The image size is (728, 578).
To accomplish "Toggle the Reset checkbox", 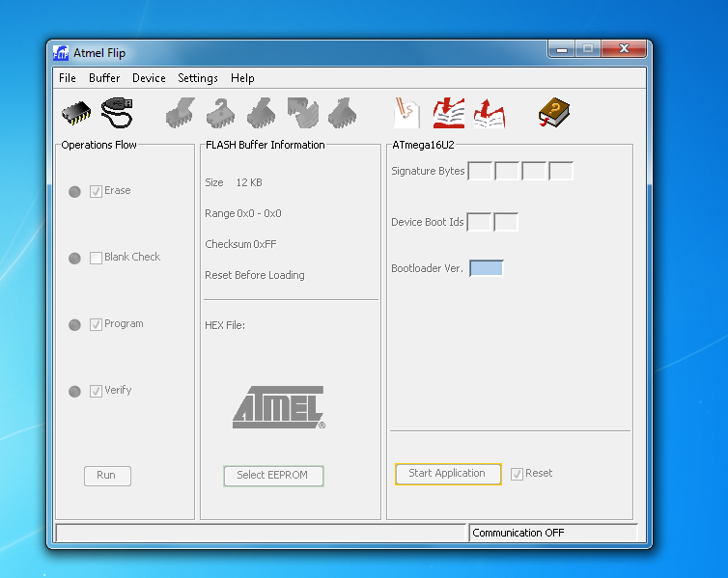I will [517, 474].
